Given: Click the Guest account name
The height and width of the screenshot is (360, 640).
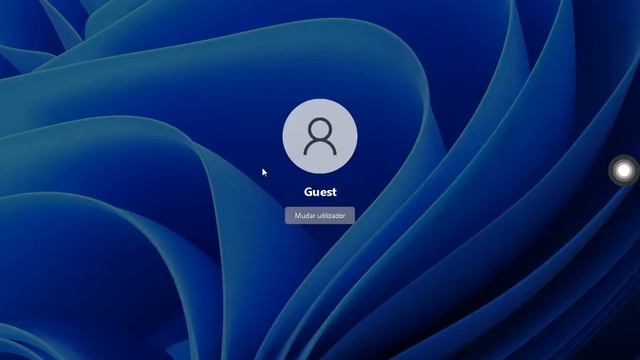Looking at the screenshot, I should (320, 192).
